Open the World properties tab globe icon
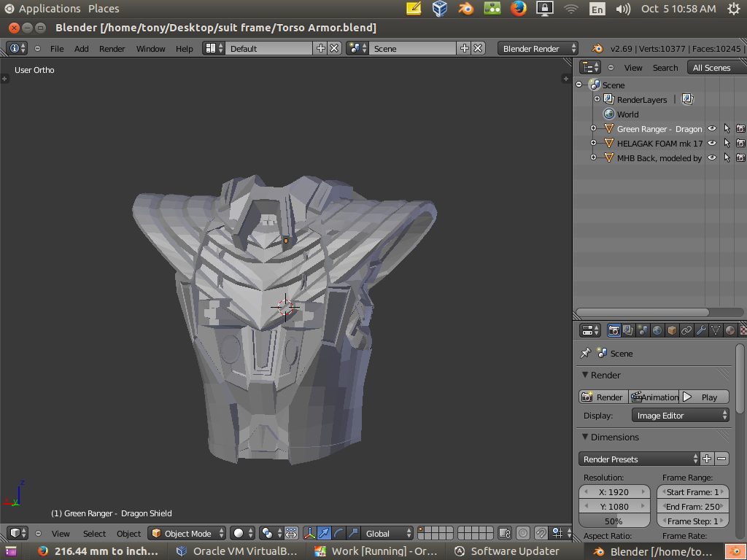 (657, 330)
